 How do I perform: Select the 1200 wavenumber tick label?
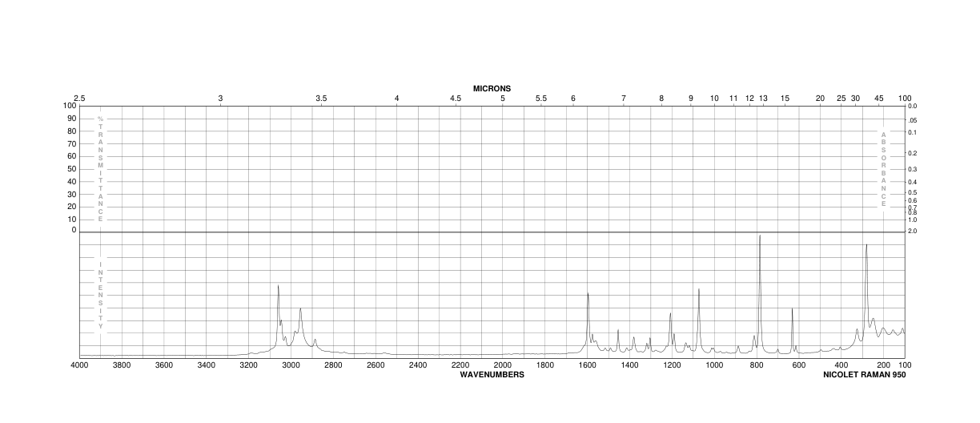coord(672,365)
